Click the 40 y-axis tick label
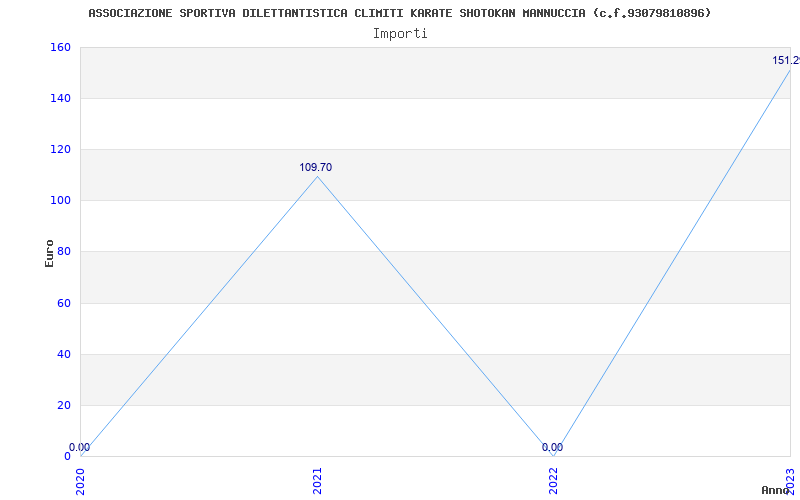This screenshot has height=500, width=800. [x=63, y=354]
